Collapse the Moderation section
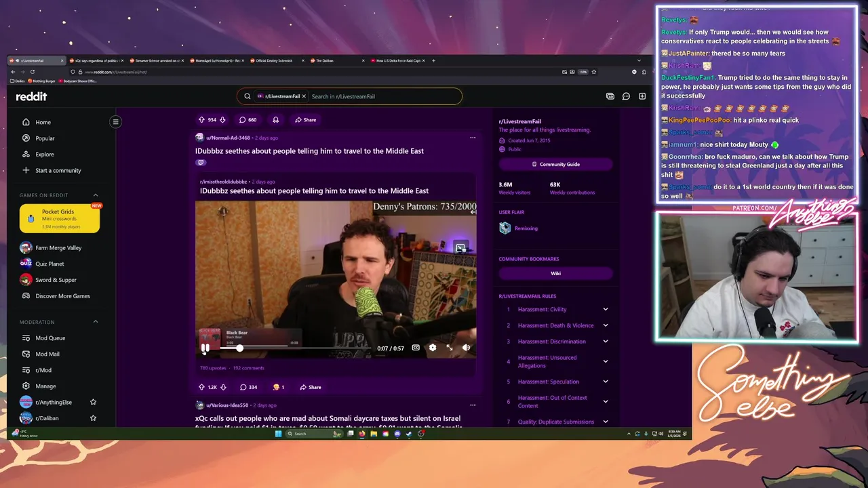Screen dimensions: 868x488 (95, 322)
